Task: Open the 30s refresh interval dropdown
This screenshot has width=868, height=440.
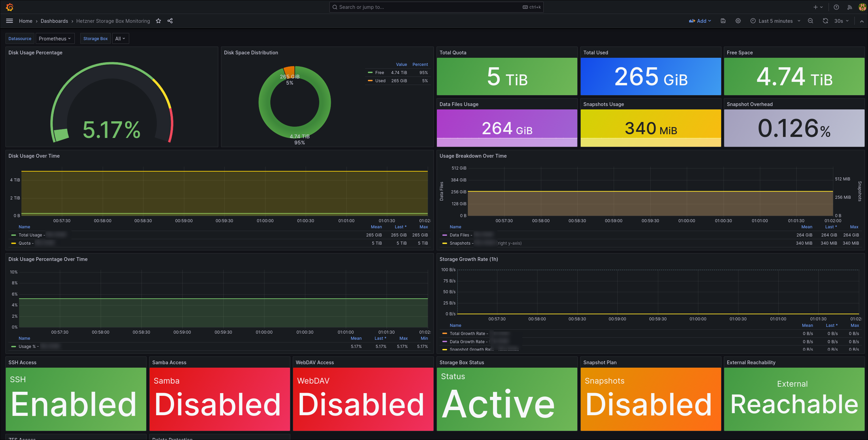Action: [841, 21]
